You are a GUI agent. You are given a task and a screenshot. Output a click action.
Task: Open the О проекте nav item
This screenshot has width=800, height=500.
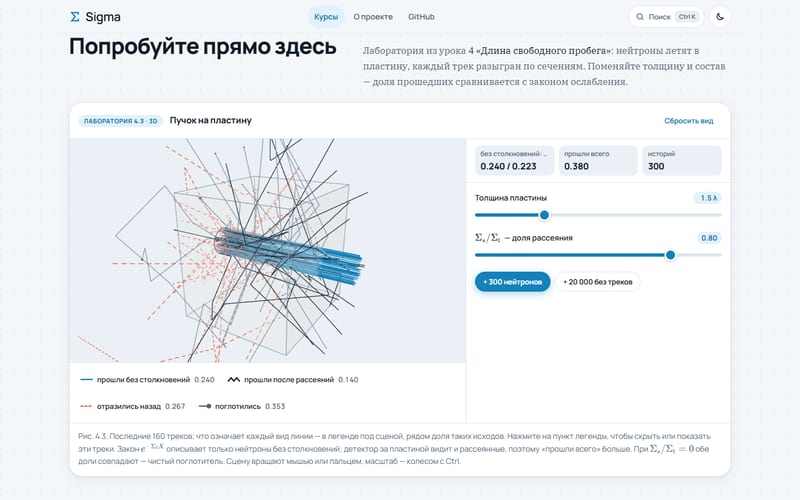(373, 17)
